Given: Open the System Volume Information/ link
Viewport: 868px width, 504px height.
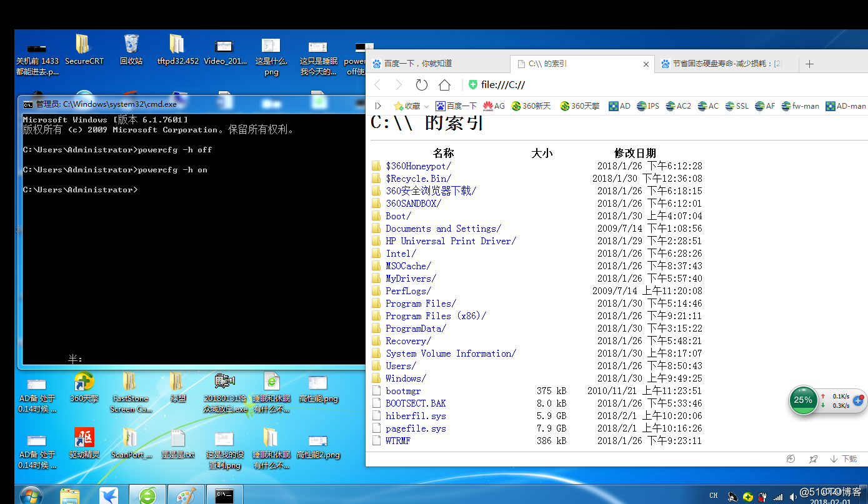Looking at the screenshot, I should tap(451, 353).
